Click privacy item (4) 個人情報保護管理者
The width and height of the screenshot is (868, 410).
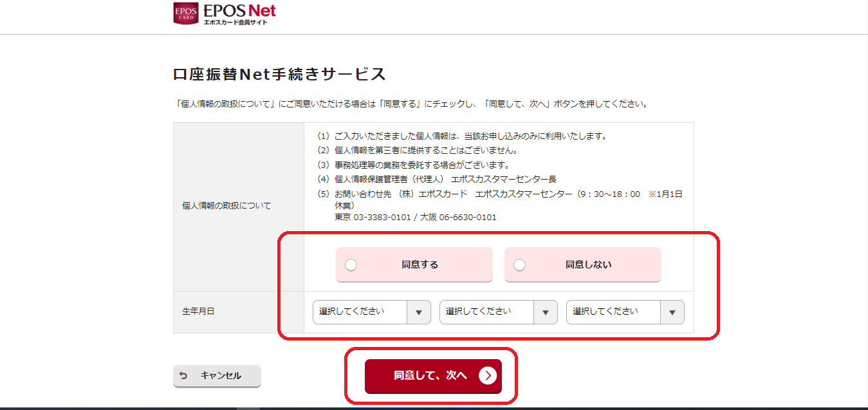pyautogui.click(x=436, y=179)
